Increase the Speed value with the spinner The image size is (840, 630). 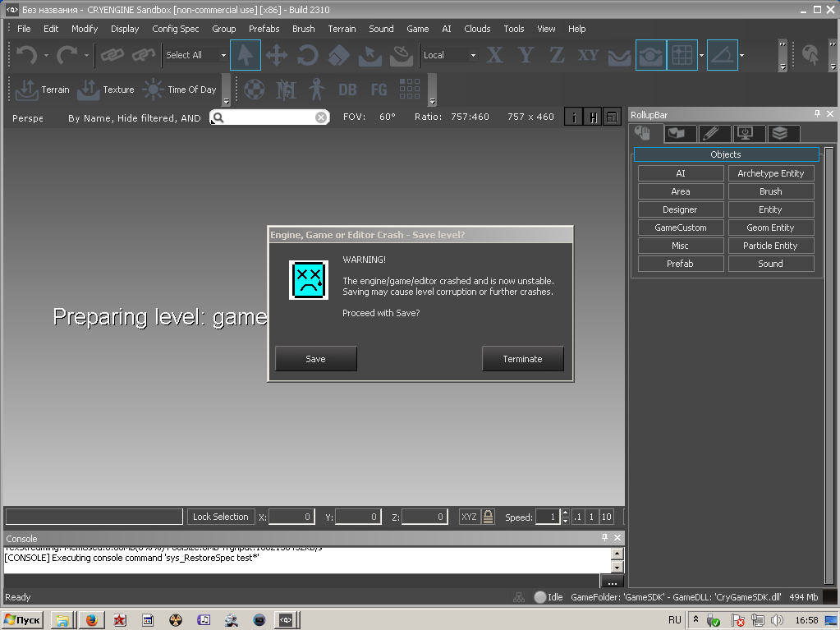565,513
